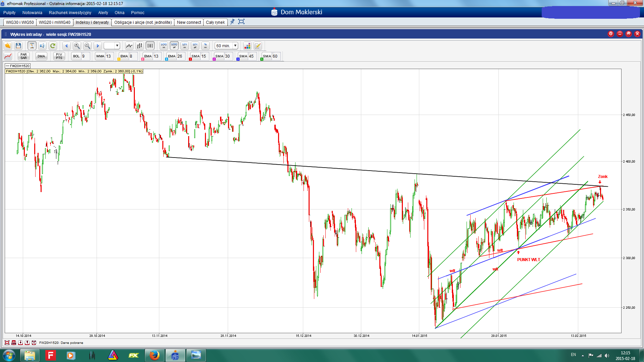Zoom in using the magnifier plus icon
The width and height of the screenshot is (644, 362).
point(77,46)
